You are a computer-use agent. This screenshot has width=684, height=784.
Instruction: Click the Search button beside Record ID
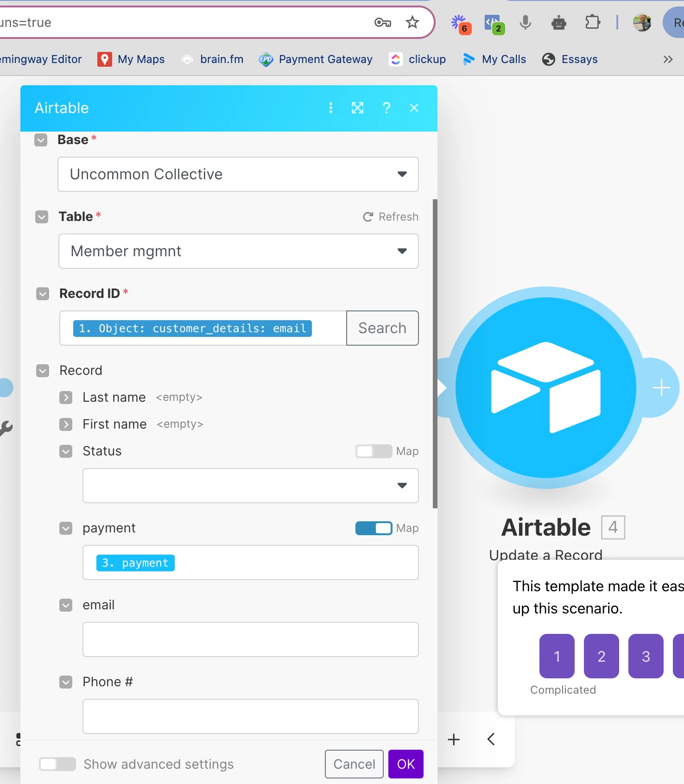pyautogui.click(x=382, y=328)
